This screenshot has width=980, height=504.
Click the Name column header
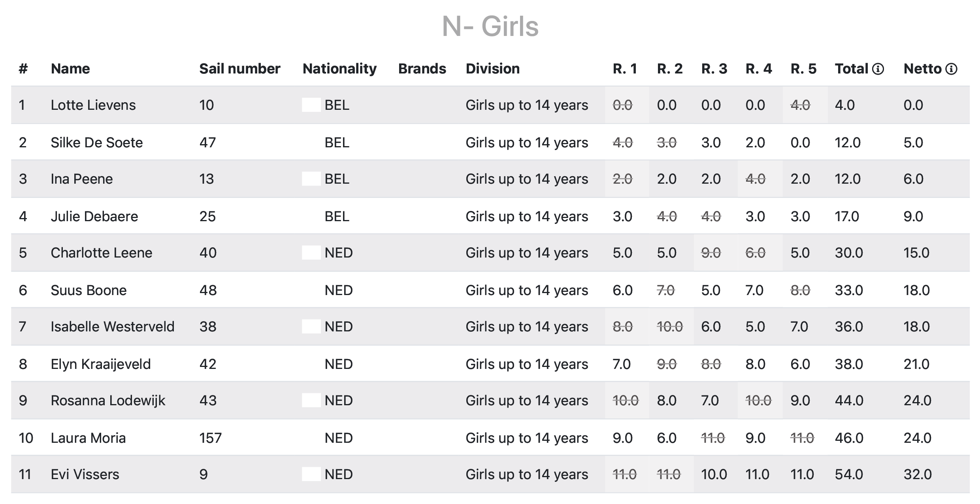(x=70, y=69)
